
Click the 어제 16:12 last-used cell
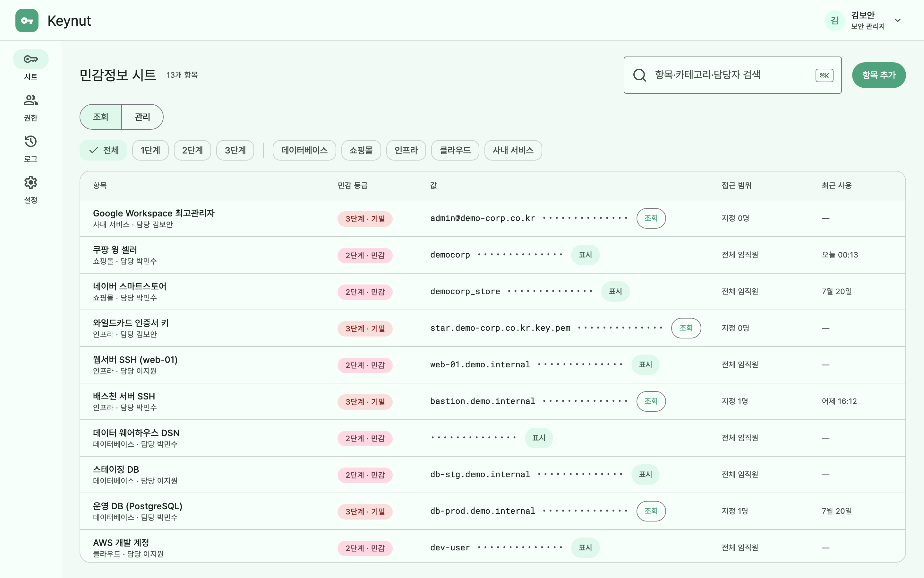pos(839,401)
